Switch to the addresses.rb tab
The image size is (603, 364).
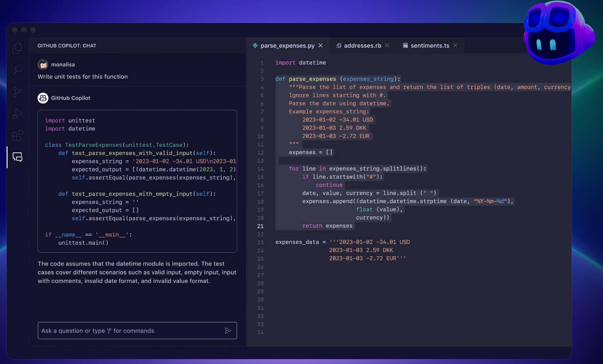click(x=362, y=46)
